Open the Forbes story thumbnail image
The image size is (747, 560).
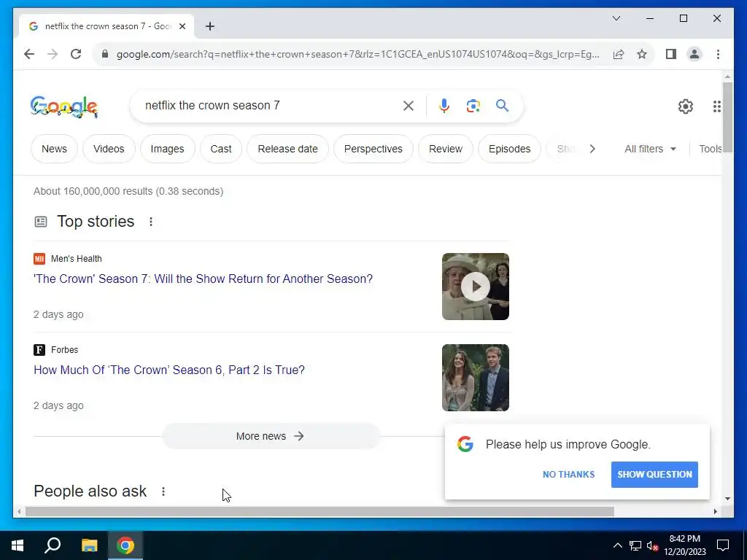[475, 377]
